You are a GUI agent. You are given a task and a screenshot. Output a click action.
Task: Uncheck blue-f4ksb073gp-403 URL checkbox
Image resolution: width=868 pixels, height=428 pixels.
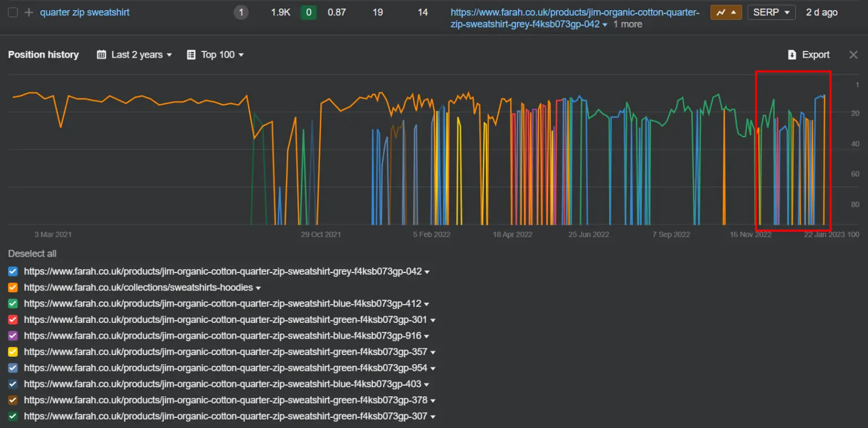(x=13, y=384)
